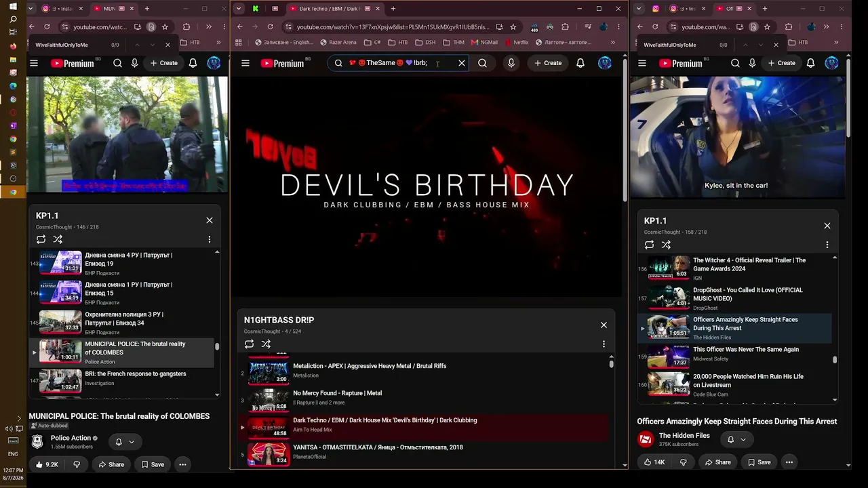Open extensions menu in middle browser window

[566, 27]
